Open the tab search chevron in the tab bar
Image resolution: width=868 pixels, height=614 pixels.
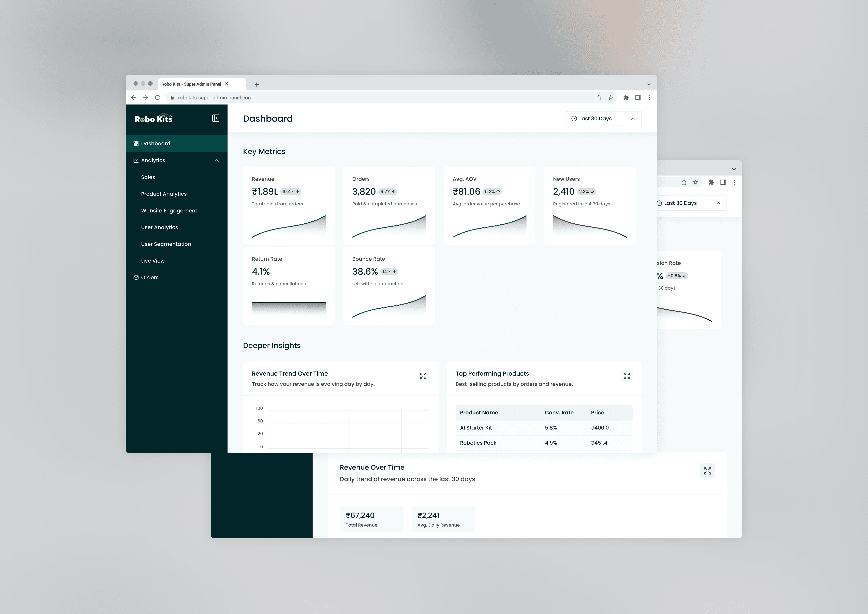649,84
